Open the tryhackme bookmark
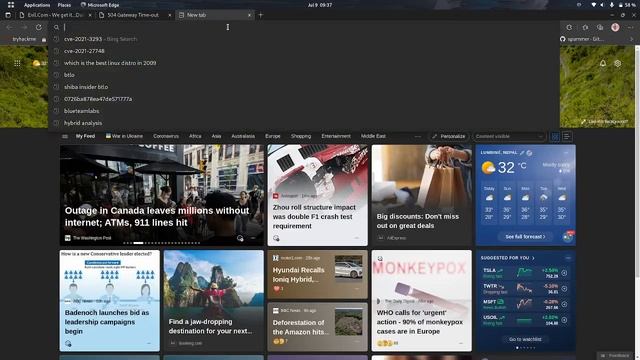Viewport: 640px width, 360px height. pyautogui.click(x=24, y=39)
